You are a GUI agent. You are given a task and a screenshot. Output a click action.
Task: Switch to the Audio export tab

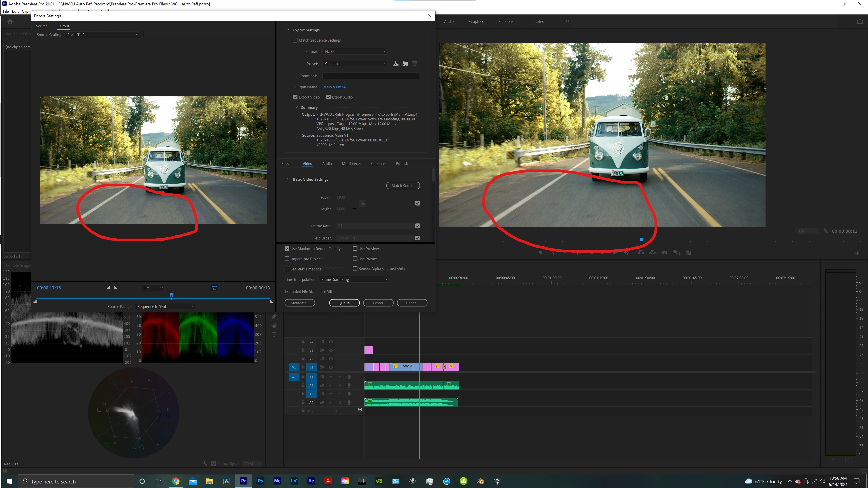click(x=327, y=164)
